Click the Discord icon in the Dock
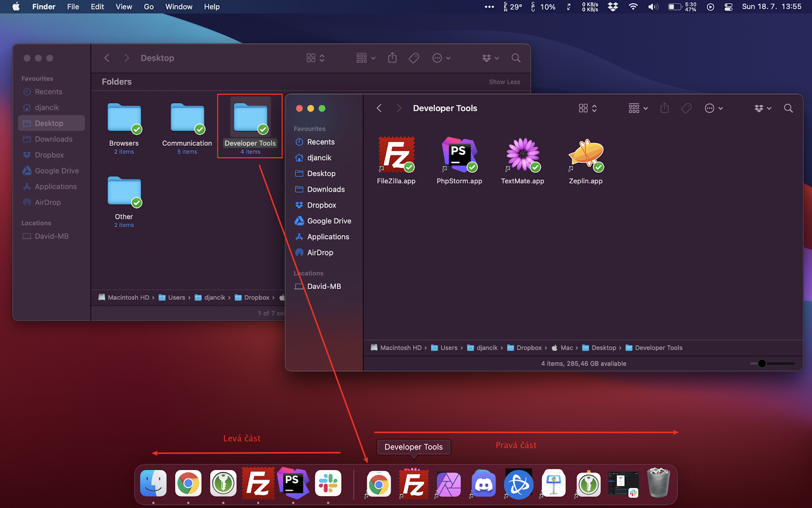 point(484,484)
